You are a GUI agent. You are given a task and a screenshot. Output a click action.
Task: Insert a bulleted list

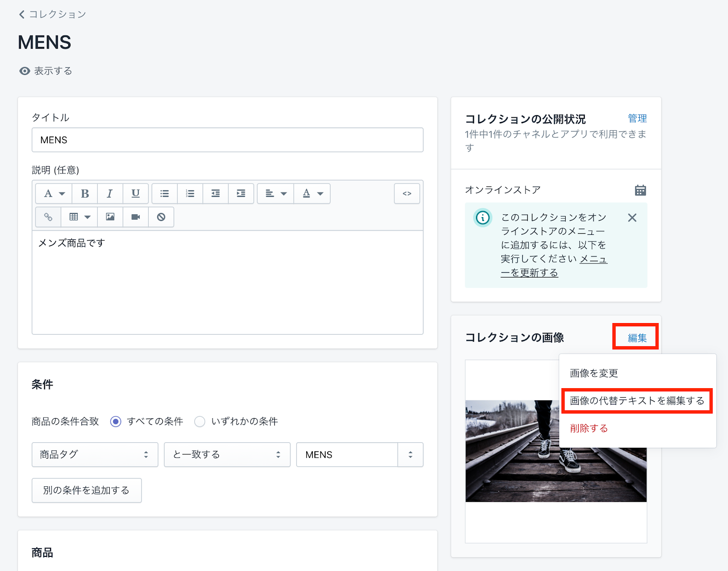pos(164,193)
